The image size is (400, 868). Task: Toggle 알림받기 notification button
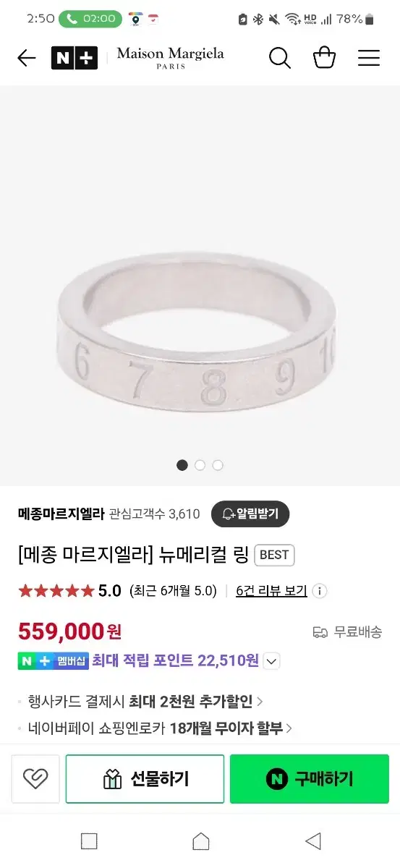pos(250,514)
